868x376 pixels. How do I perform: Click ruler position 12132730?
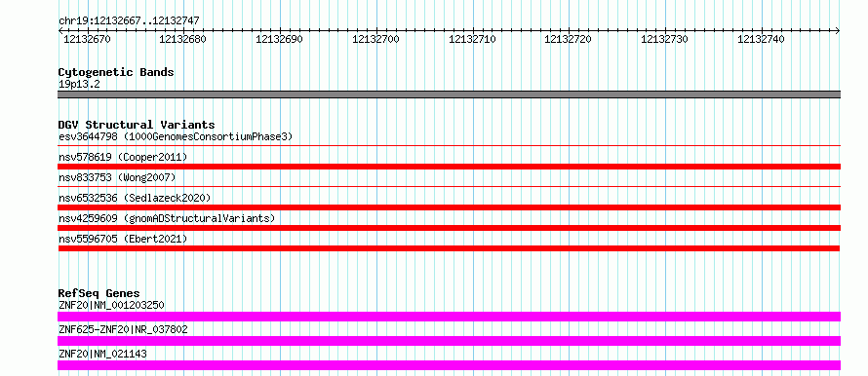point(664,39)
